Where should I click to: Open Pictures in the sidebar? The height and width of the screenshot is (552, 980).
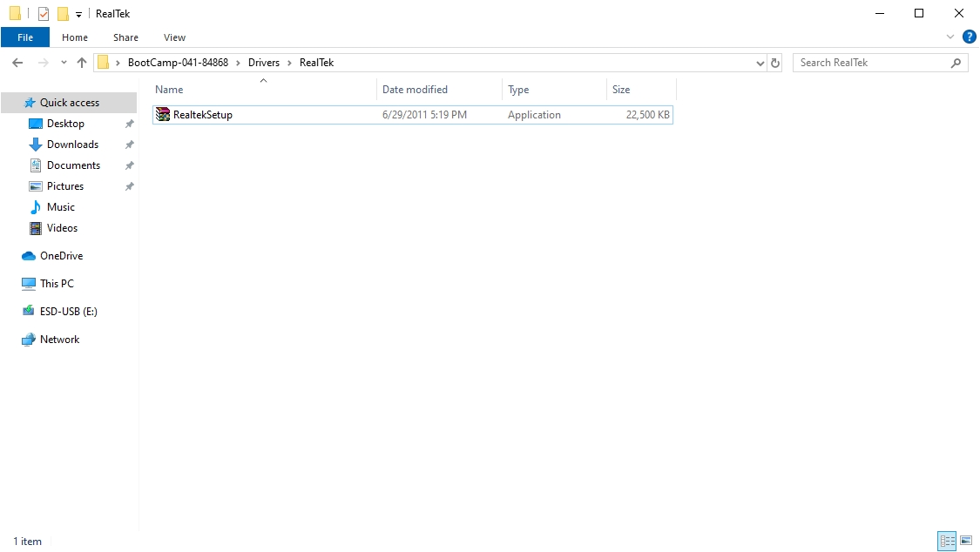65,186
